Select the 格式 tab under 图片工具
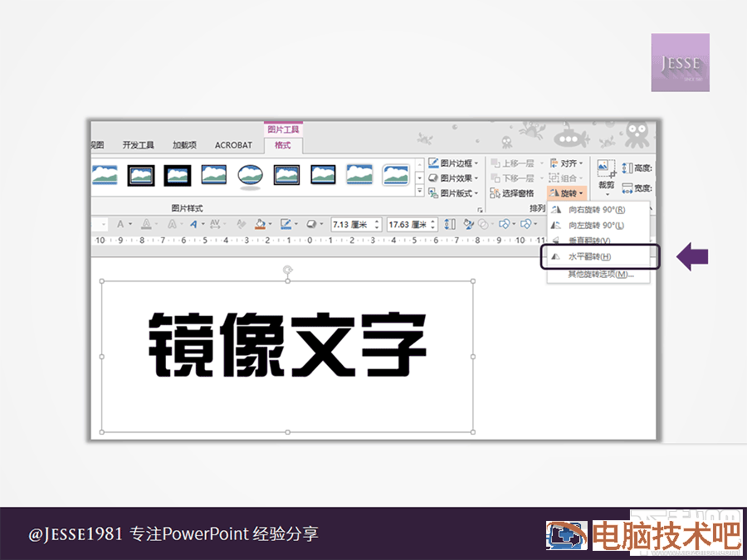747x560 pixels. click(282, 145)
